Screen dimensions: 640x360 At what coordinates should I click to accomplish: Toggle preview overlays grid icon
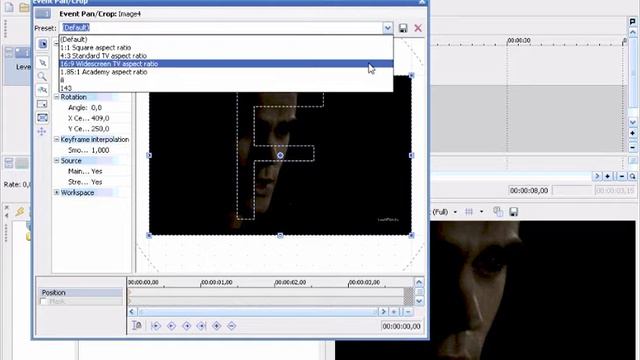[469, 211]
